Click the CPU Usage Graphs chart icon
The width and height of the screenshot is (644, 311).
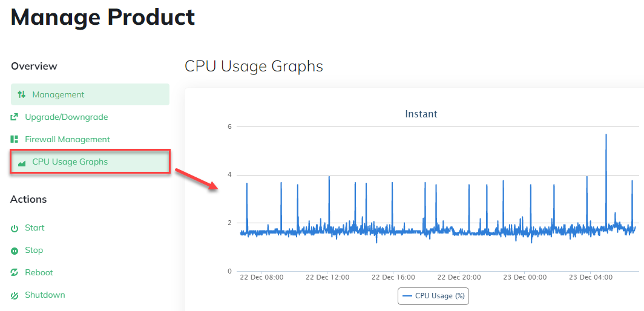coord(22,162)
